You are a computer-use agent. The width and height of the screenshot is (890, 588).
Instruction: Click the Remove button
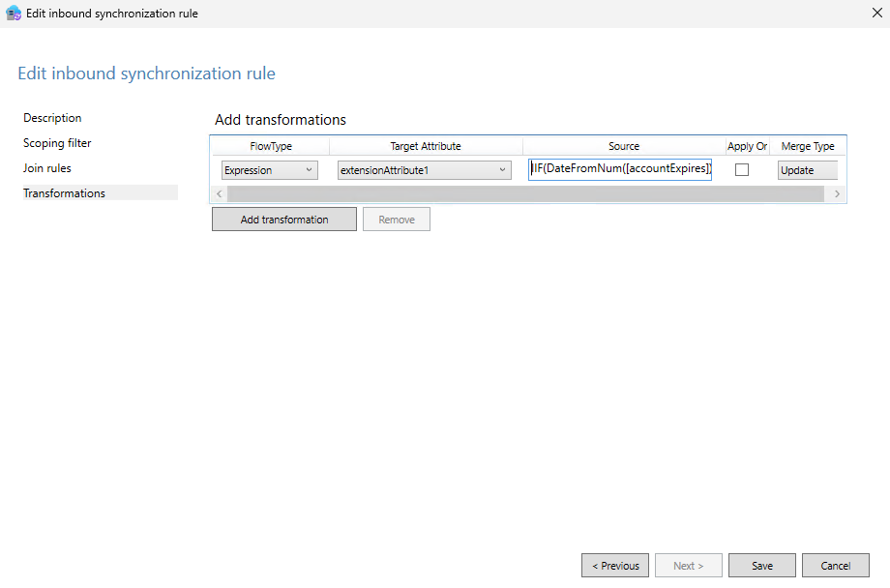coord(396,219)
